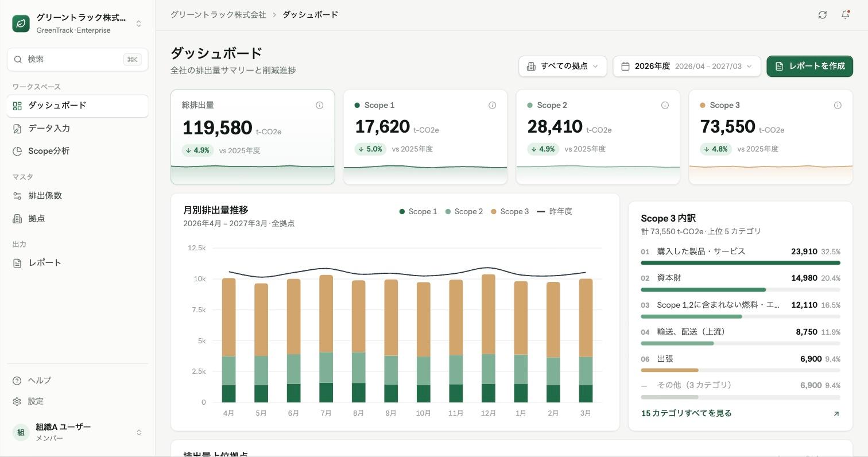Click the 出張 progress bar
Image resolution: width=868 pixels, height=457 pixels.
click(x=741, y=370)
